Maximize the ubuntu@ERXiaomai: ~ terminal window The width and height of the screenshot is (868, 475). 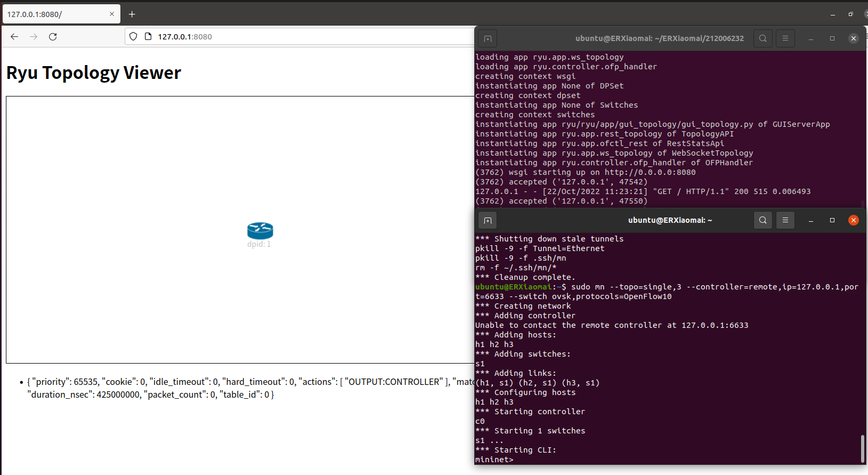(x=832, y=220)
